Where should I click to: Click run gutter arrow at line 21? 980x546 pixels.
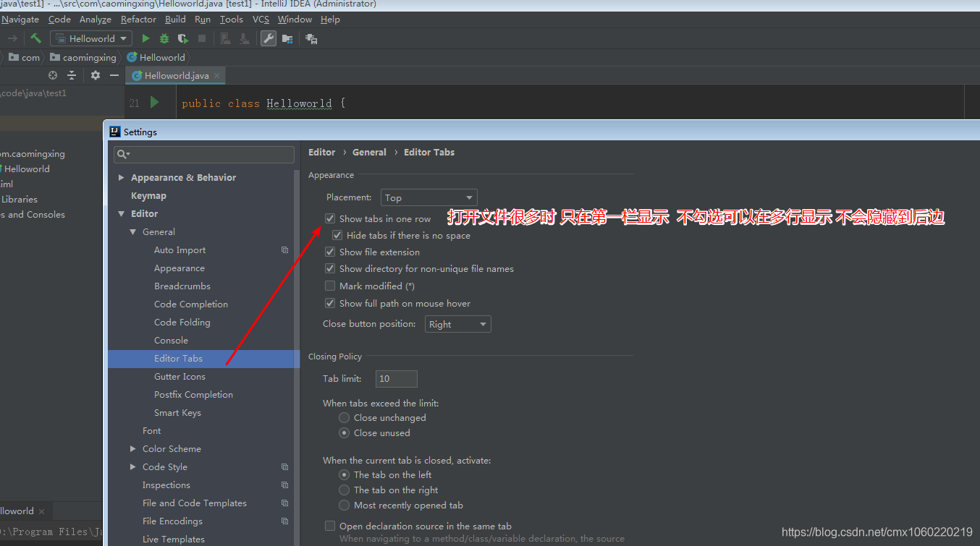[154, 103]
